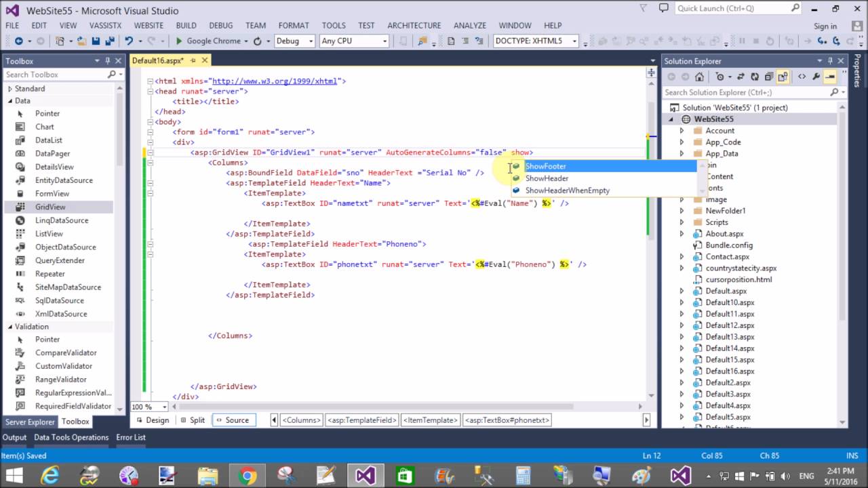
Task: Click Pending Changes Filter clock icon
Action: 720,77
